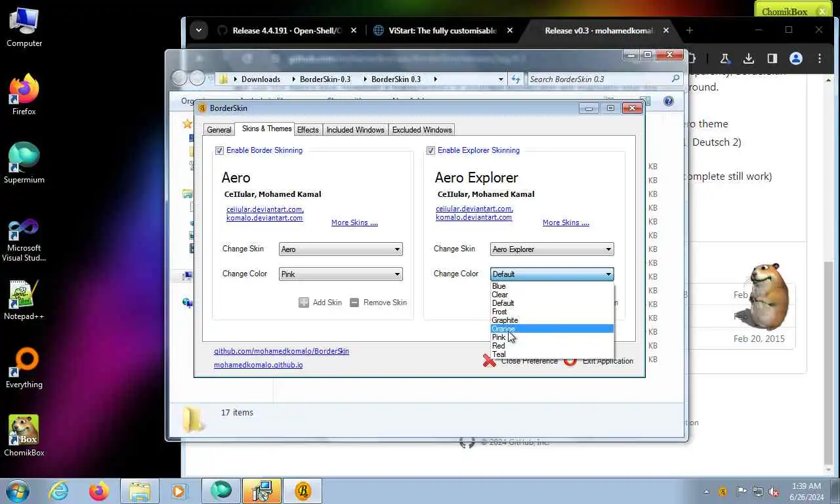This screenshot has width=840, height=504.
Task: Select Red from the color list
Action: pyautogui.click(x=552, y=346)
